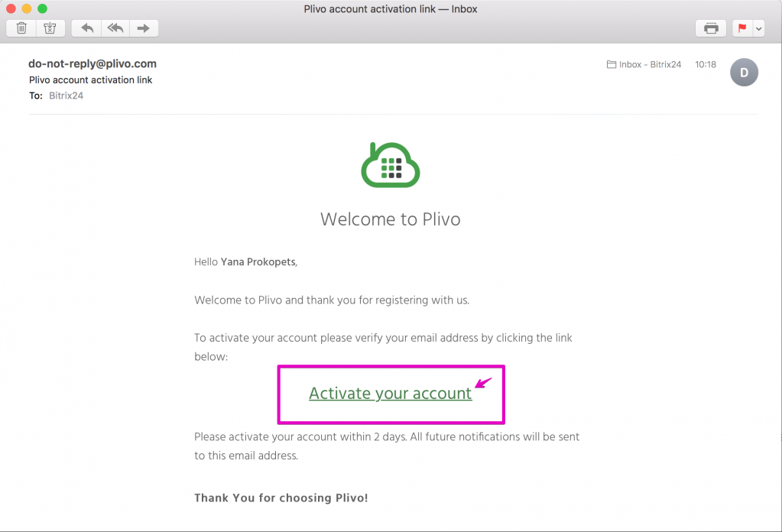Click the Welcome to Plivo heading
This screenshot has width=782, height=532.
[390, 219]
